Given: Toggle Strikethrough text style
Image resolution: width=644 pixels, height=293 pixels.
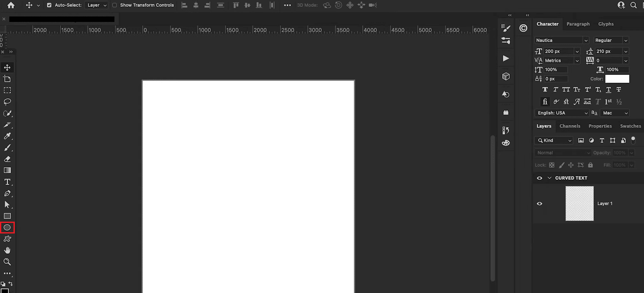Looking at the screenshot, I should click(x=619, y=90).
